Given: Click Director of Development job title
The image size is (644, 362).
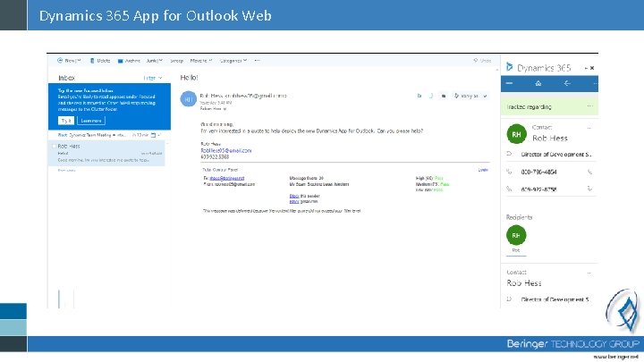Looking at the screenshot, I should [555, 155].
